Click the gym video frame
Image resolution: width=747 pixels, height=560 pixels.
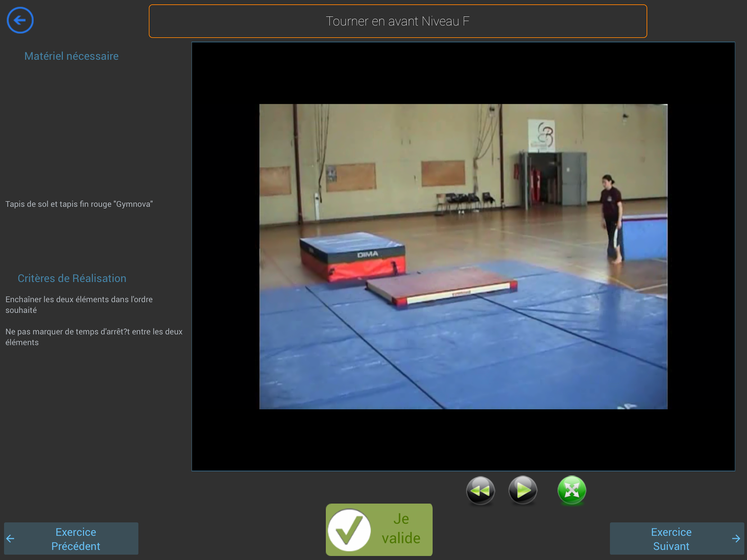(463, 256)
